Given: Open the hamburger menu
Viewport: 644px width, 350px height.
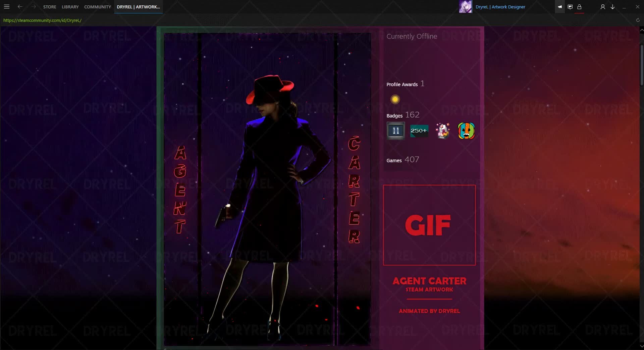Looking at the screenshot, I should tap(7, 7).
